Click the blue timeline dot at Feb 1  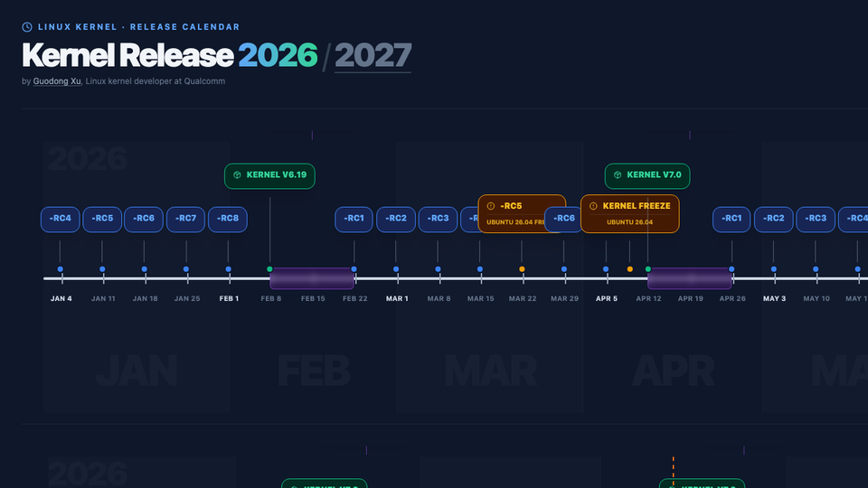[228, 269]
